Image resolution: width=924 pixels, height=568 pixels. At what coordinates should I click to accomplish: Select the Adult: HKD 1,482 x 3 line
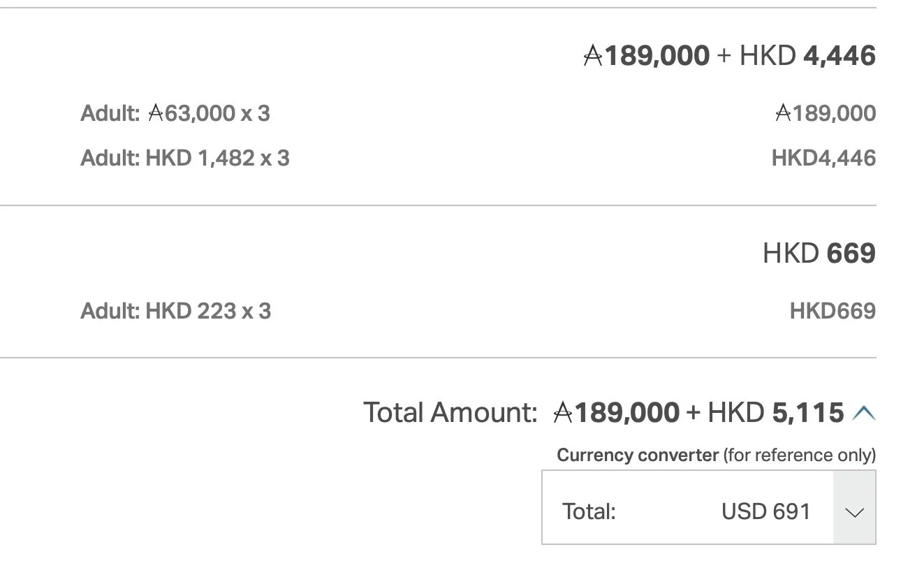pos(185,159)
